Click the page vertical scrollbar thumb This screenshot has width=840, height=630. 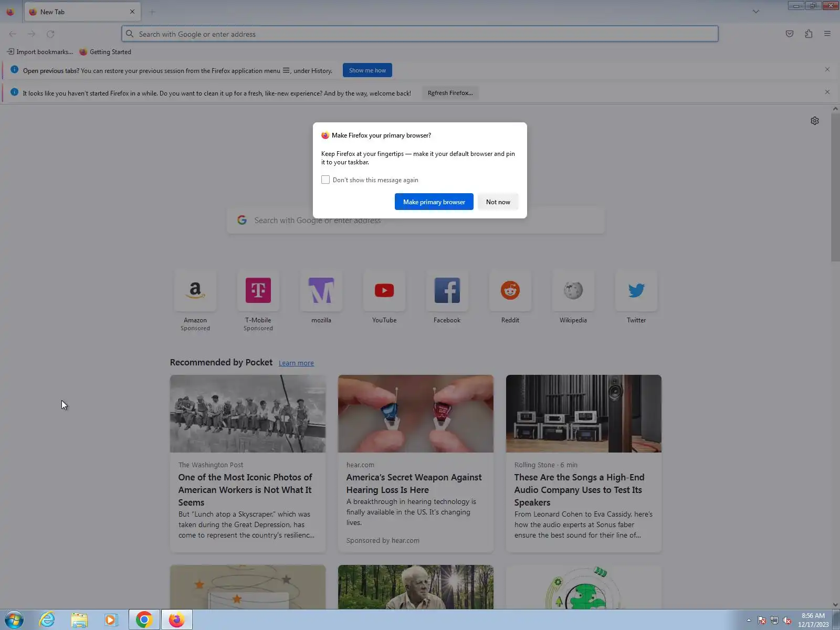pyautogui.click(x=835, y=187)
